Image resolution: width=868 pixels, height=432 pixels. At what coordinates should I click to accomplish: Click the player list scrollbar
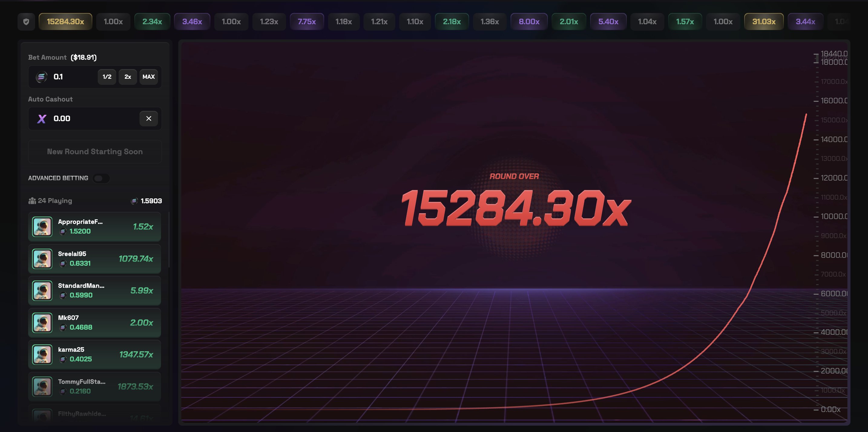(x=169, y=239)
